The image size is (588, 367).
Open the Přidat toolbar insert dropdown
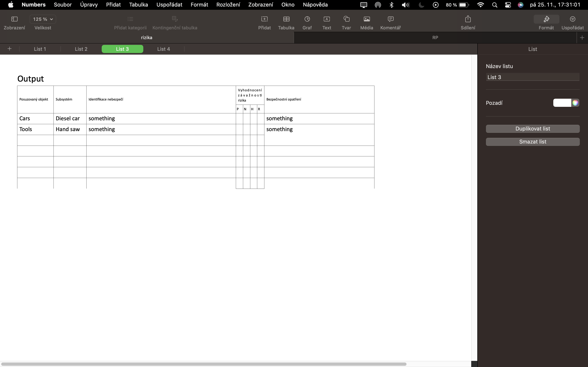(264, 19)
